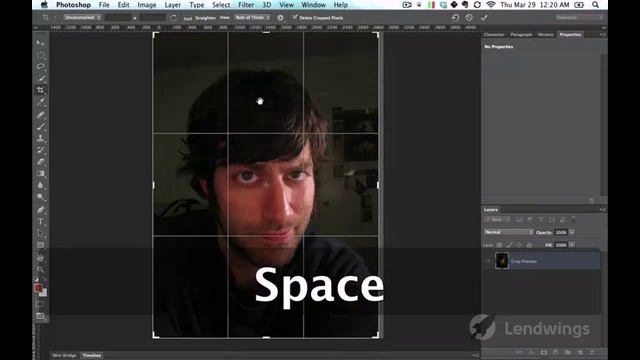This screenshot has width=640, height=360.
Task: Select the Eraser tool
Action: click(40, 162)
